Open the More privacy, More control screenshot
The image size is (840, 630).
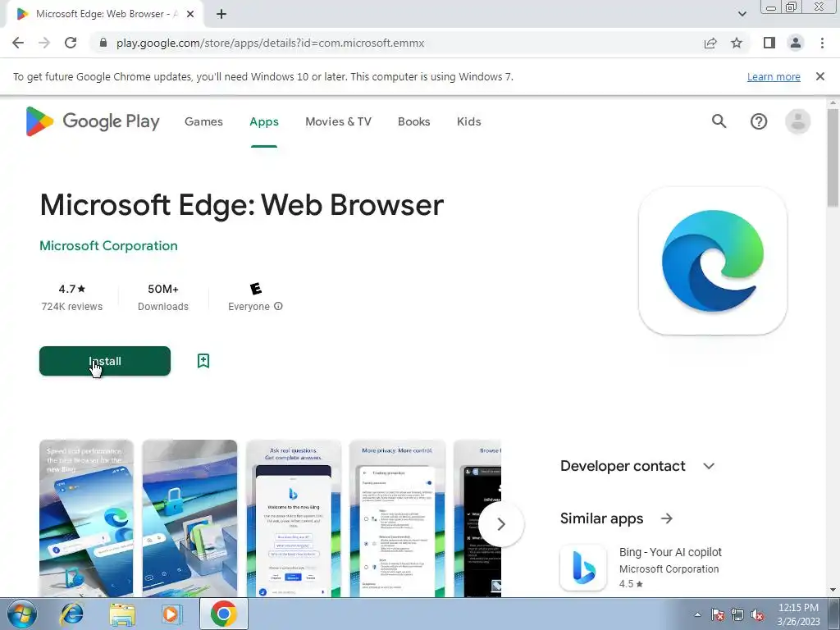[x=397, y=518]
